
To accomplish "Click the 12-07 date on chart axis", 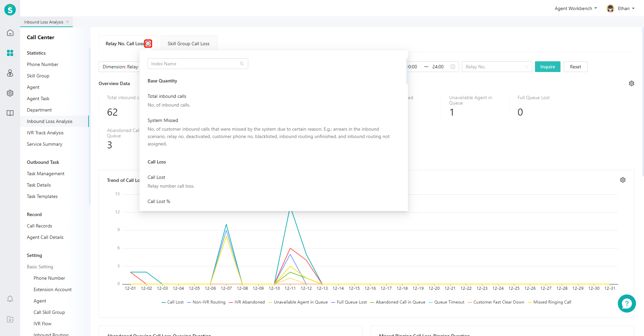I will (226, 288).
